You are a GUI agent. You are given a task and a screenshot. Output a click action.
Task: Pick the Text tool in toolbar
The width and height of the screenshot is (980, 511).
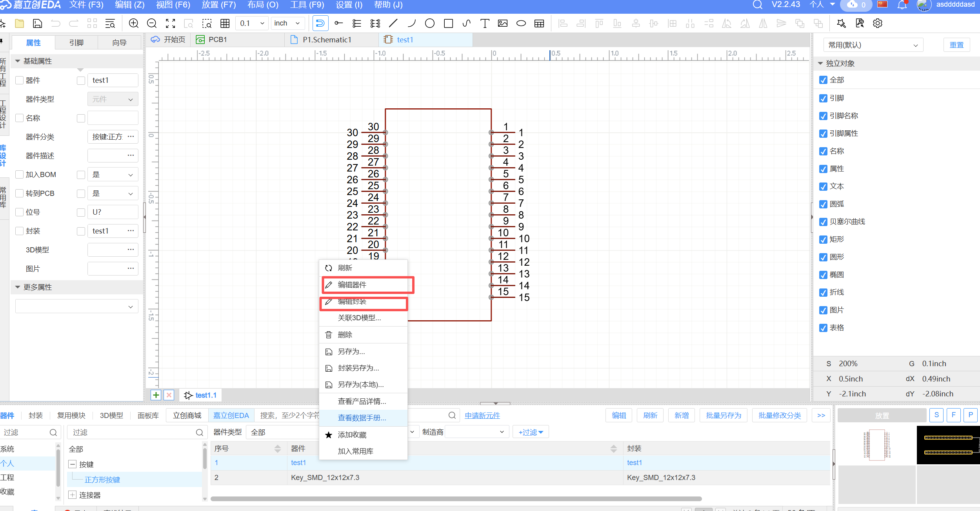(485, 24)
